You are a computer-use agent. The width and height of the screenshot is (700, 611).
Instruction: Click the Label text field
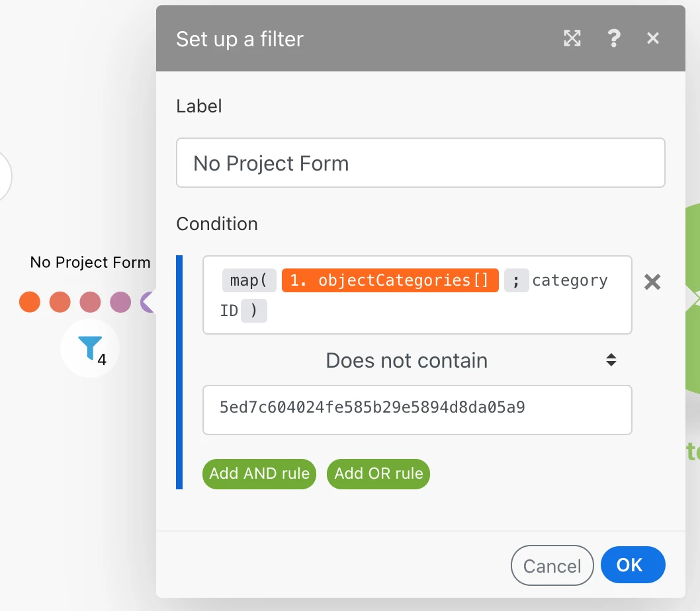click(x=420, y=163)
